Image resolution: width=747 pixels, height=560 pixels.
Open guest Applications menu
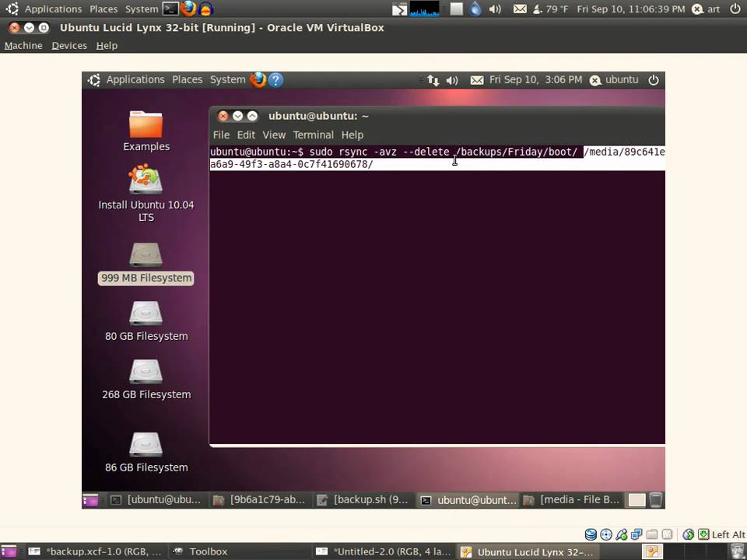tap(135, 79)
